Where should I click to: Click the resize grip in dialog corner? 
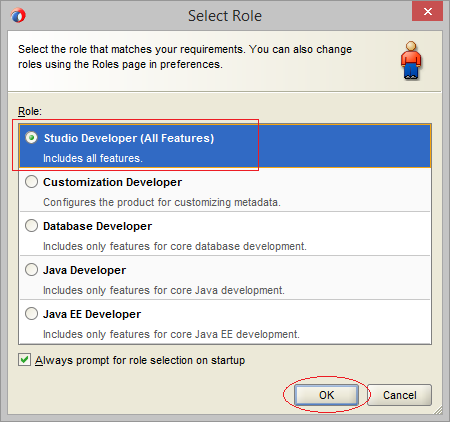click(438, 410)
